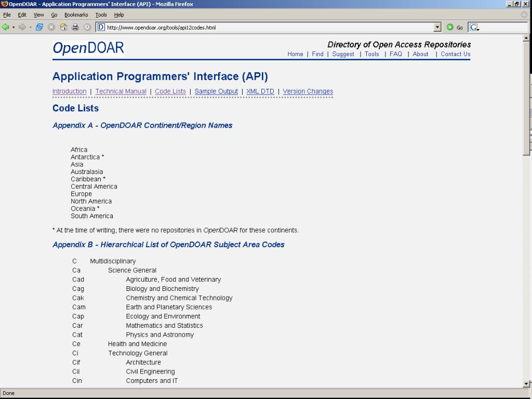Click 'Computers and IT' subject entry
532x399 pixels.
click(152, 381)
